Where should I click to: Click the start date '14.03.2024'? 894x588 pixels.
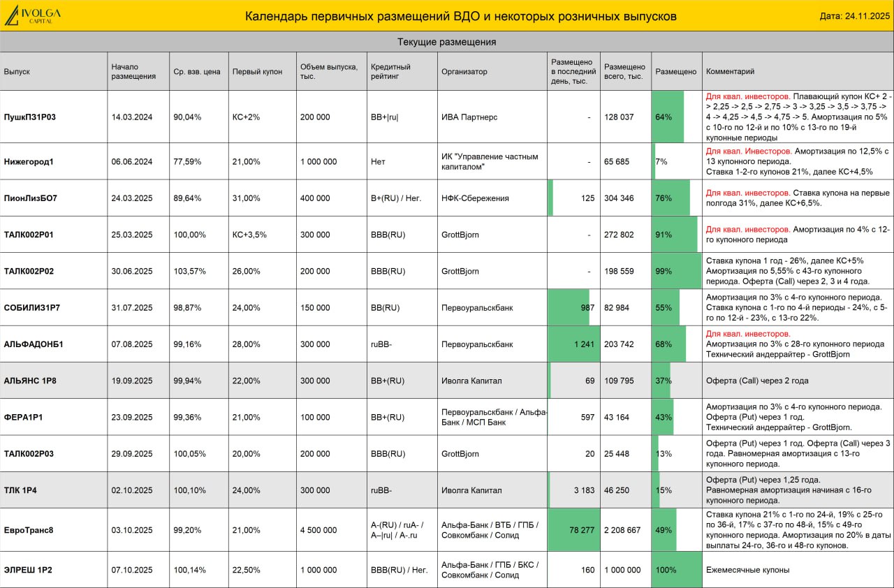pos(132,117)
